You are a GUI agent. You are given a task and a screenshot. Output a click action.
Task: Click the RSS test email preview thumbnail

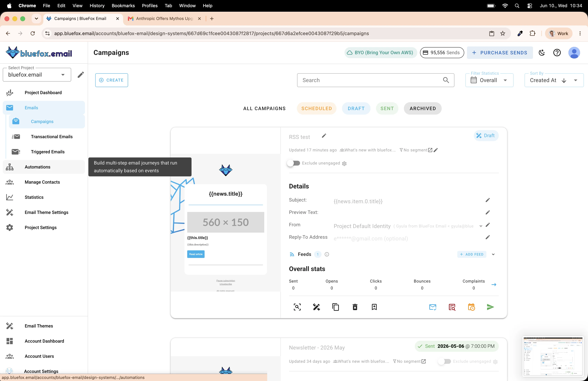tap(225, 223)
